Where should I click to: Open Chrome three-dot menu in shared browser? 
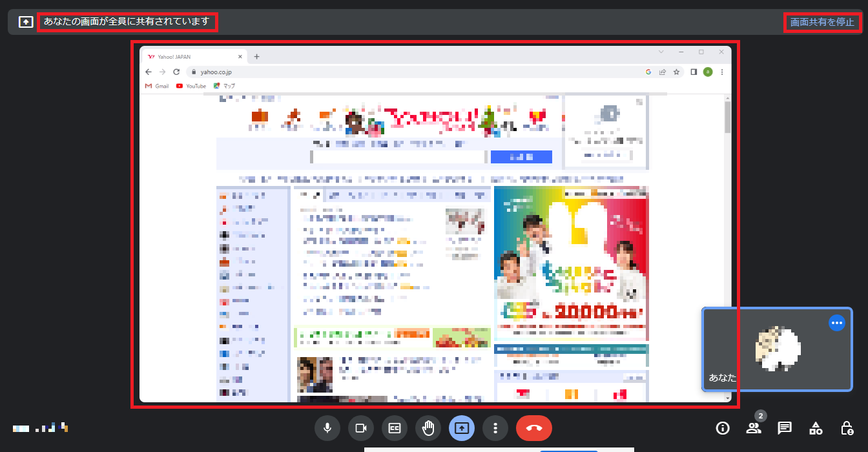point(721,72)
